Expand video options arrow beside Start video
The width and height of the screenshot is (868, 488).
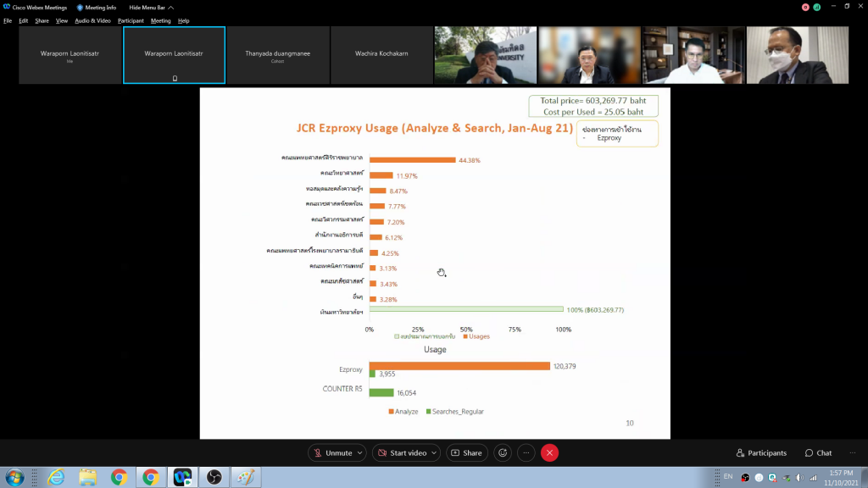(x=434, y=453)
